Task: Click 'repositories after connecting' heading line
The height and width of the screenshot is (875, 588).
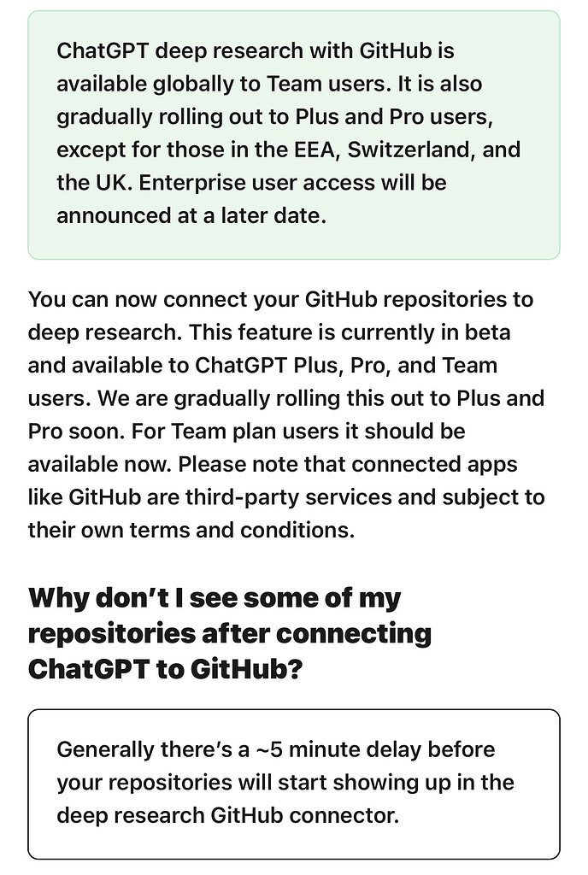Action: point(230,634)
